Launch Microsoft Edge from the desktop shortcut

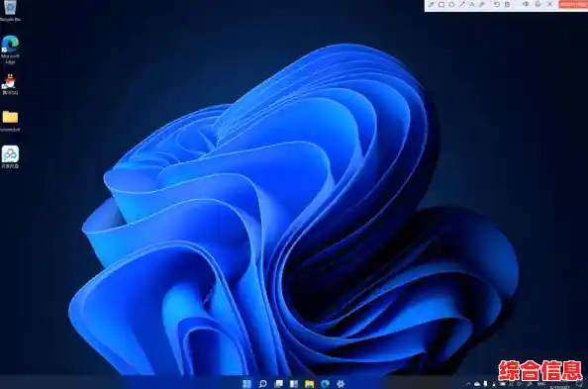point(10,49)
